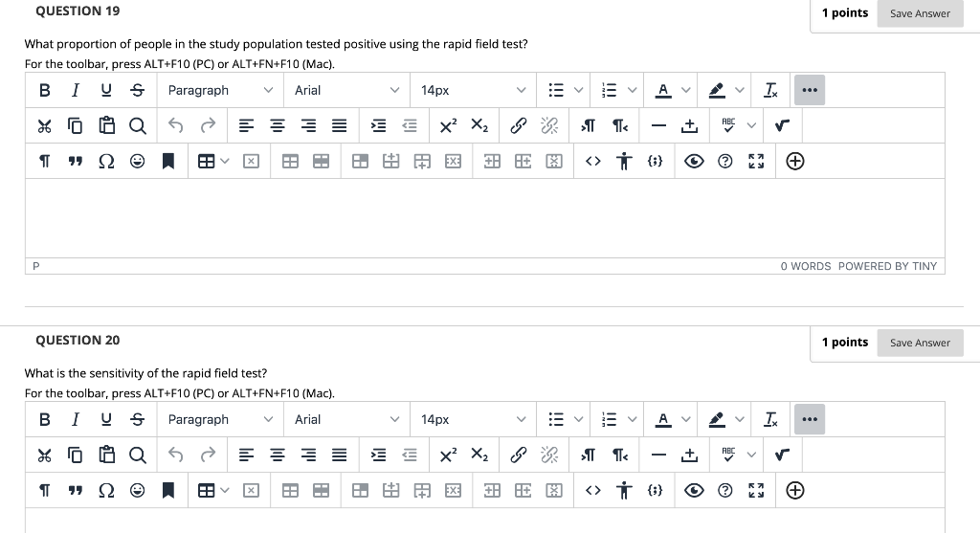Insert special character omega in Question 19
The height and width of the screenshot is (533, 980).
pos(106,161)
